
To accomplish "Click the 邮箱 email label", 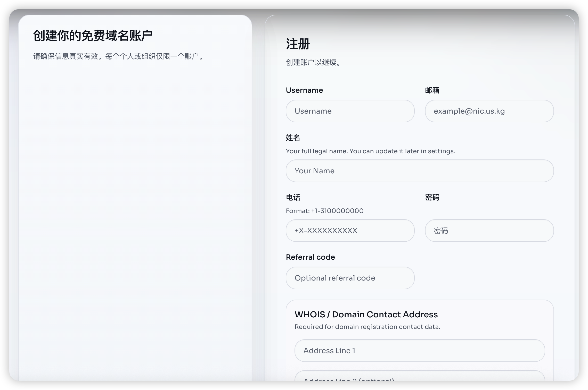I will pyautogui.click(x=432, y=90).
